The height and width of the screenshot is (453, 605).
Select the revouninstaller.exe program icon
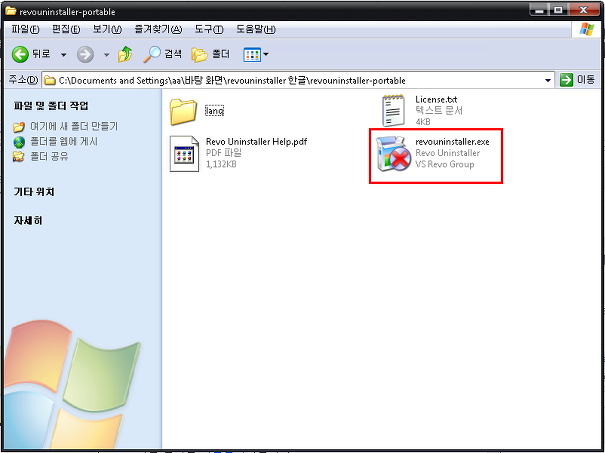point(393,154)
